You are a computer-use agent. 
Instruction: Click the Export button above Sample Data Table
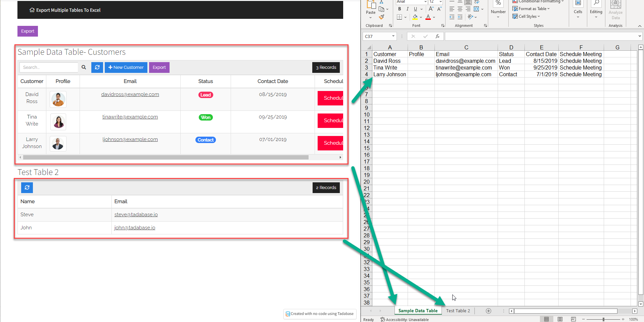[28, 31]
